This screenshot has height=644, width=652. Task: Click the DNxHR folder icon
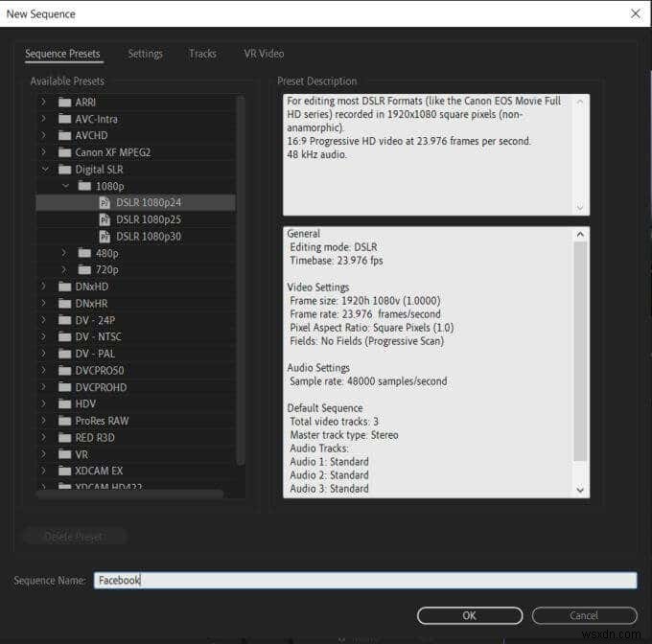tap(64, 304)
